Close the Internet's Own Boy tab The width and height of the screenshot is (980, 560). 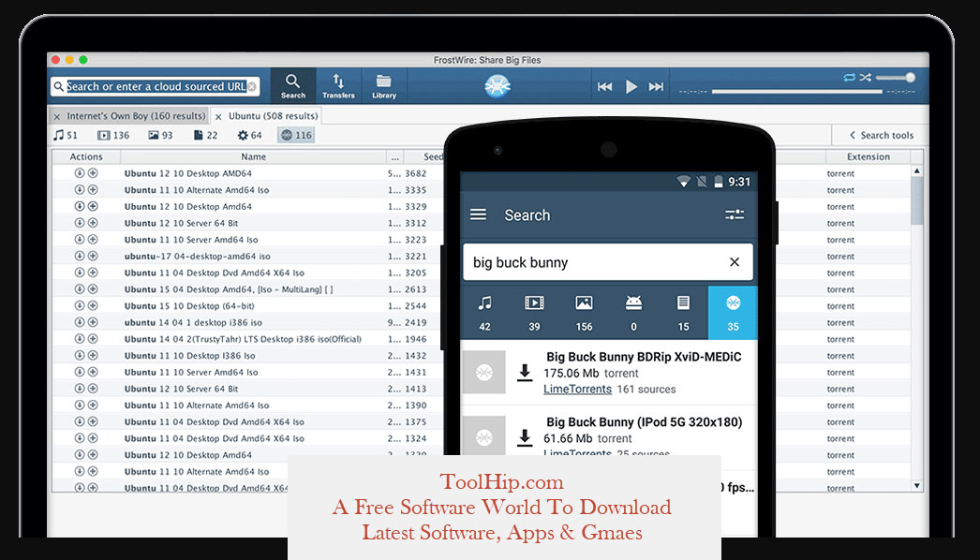coord(57,116)
